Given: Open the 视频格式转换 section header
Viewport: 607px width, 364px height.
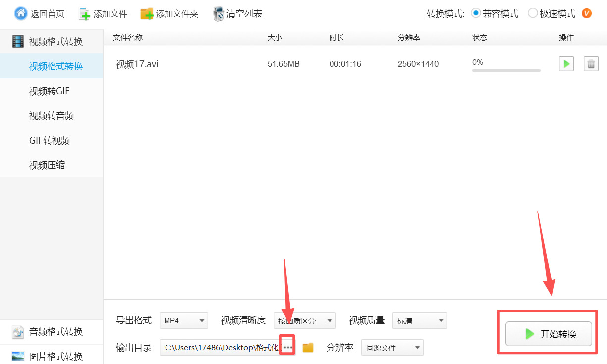Looking at the screenshot, I should (x=52, y=42).
